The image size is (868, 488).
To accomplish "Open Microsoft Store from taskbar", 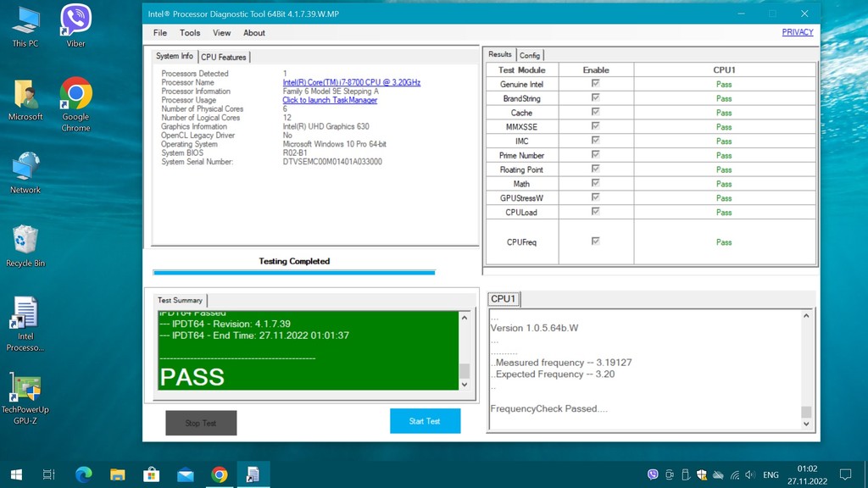I will 151,474.
